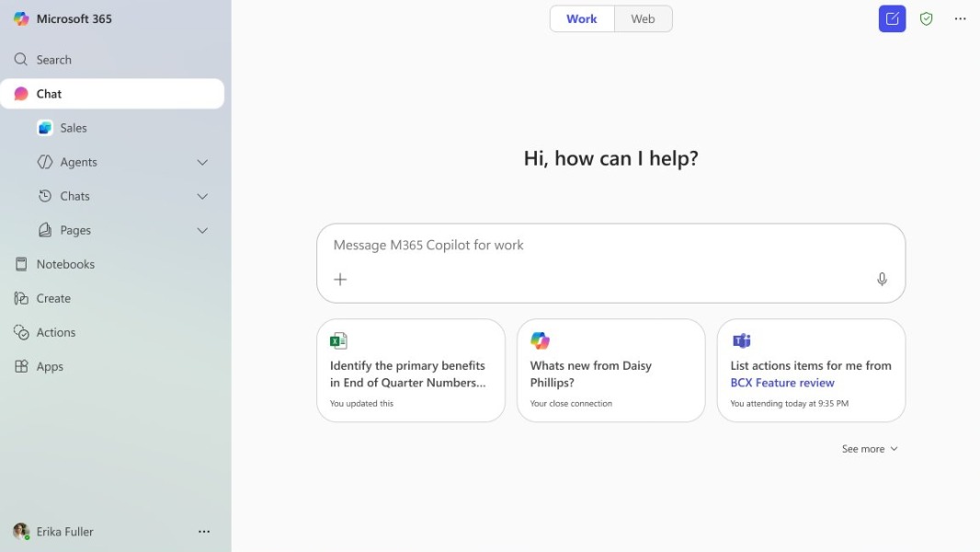Open the top-right more options menu
Image resolution: width=980 pixels, height=552 pixels.
(960, 18)
